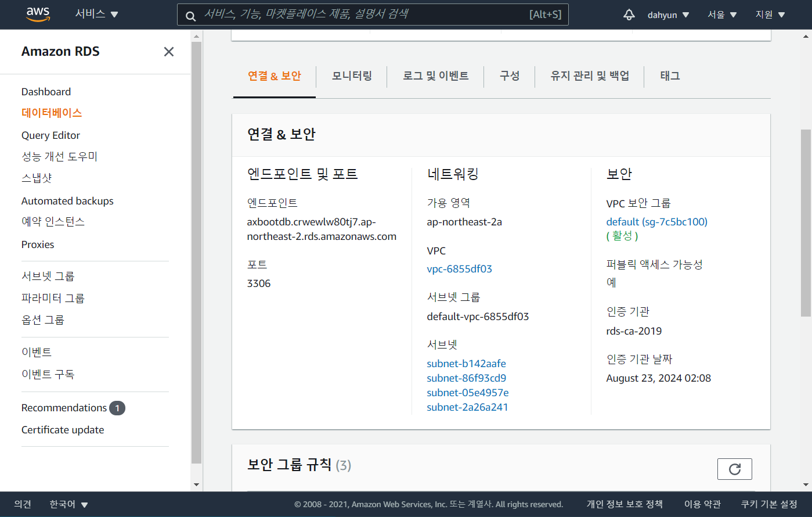Open the 한국어 language selector

pyautogui.click(x=68, y=504)
